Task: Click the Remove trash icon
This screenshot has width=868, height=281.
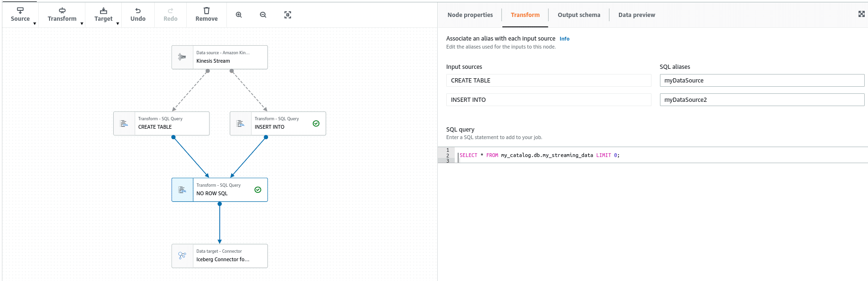Action: (x=207, y=11)
